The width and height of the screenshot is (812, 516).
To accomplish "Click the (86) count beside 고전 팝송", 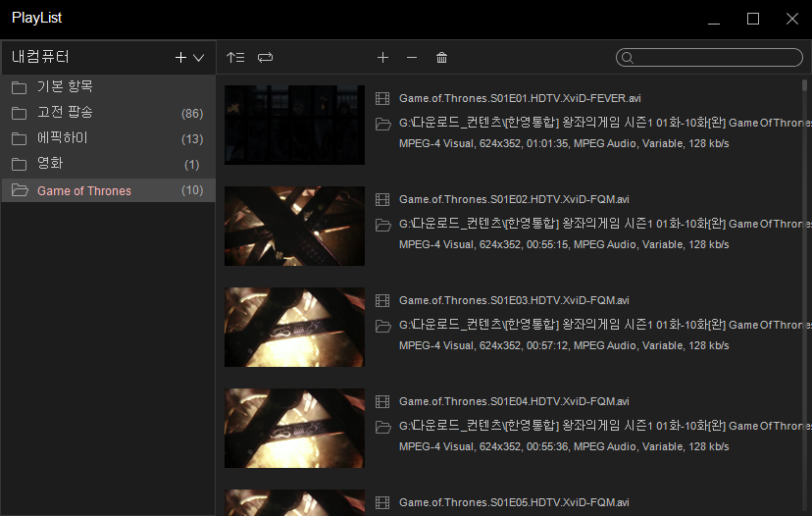I will tap(192, 114).
